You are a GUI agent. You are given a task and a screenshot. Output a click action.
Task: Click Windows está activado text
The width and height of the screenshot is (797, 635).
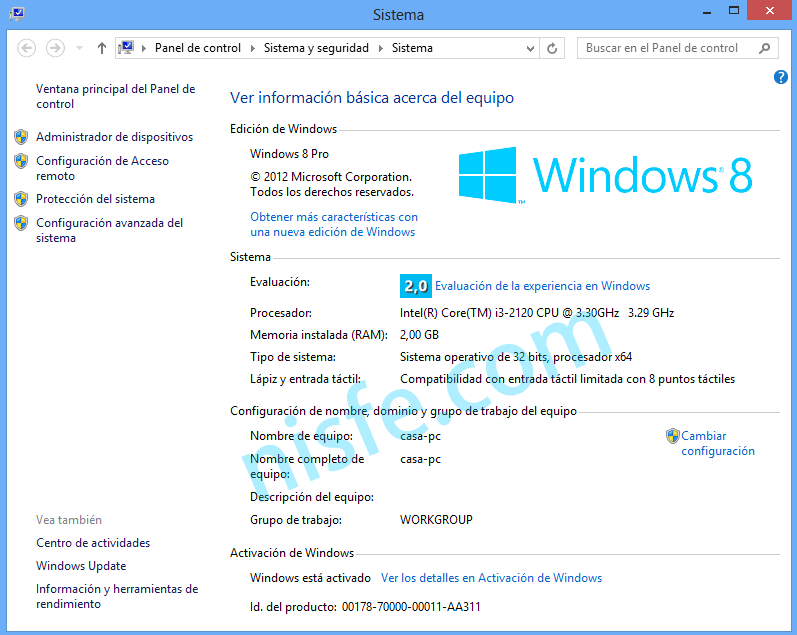310,578
